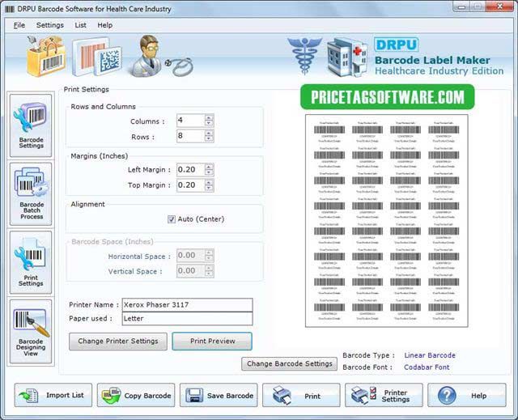The height and width of the screenshot is (420, 518).
Task: Open Print Settings sidebar icon
Action: point(31,263)
